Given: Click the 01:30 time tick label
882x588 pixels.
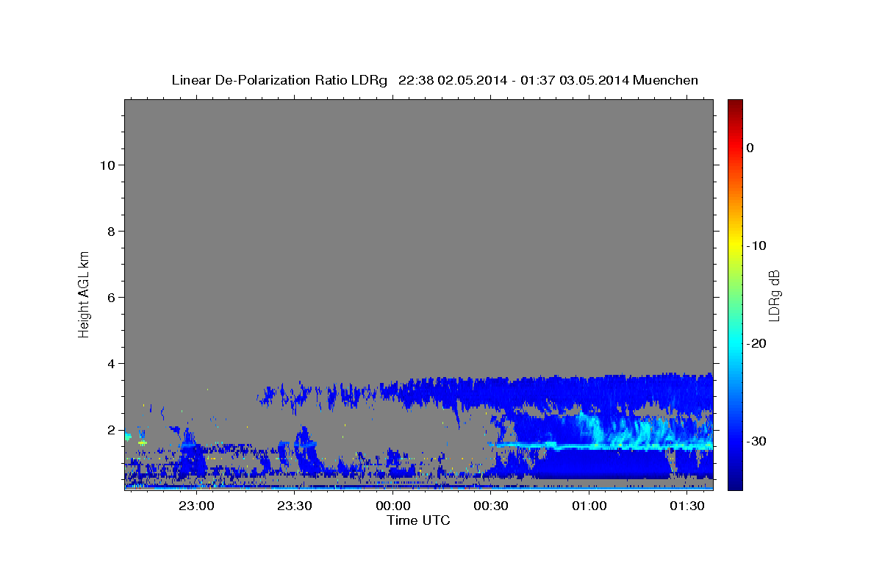Looking at the screenshot, I should pos(687,506).
